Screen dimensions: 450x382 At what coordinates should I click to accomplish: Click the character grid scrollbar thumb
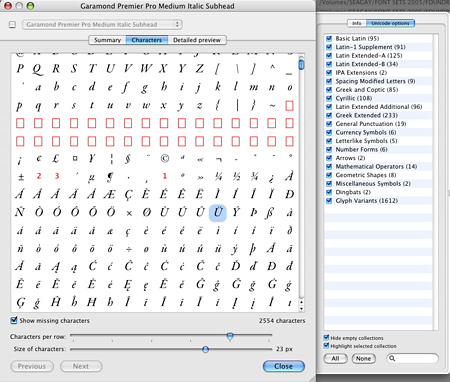coord(301,64)
